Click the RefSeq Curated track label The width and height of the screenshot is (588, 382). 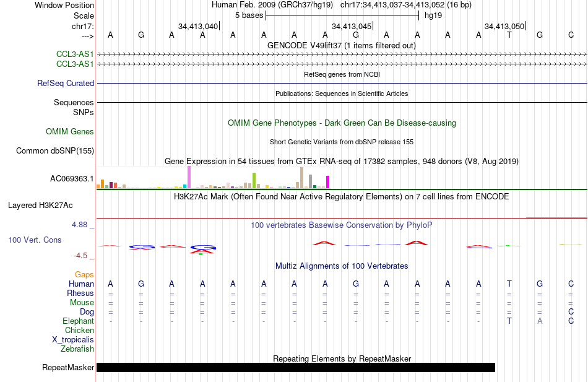[66, 84]
